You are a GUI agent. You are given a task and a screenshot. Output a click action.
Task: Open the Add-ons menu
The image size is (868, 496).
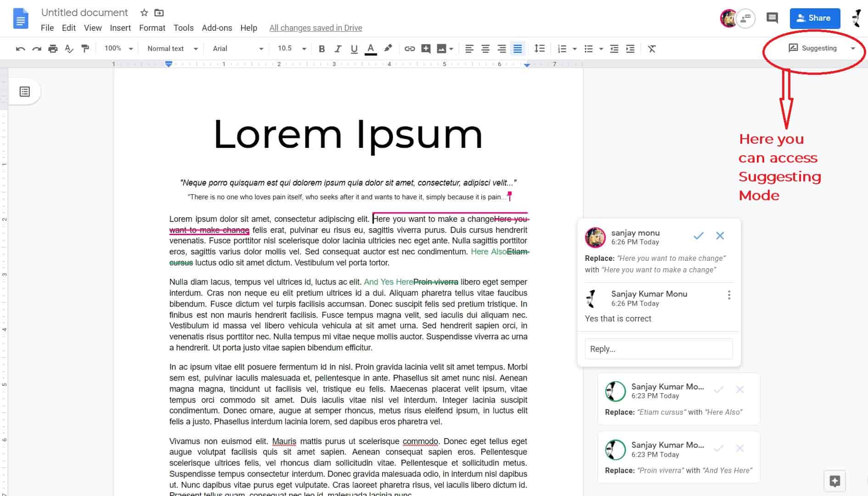217,28
